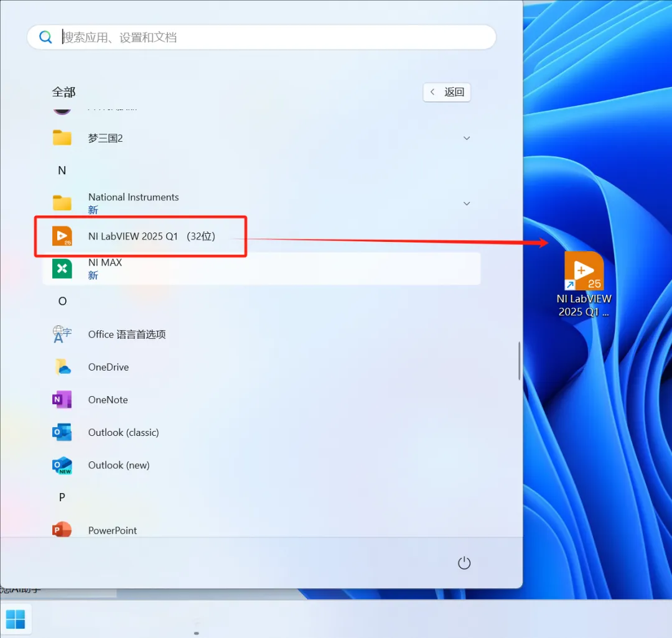Click the app list scrollbar thumb
The image size is (672, 638).
[520, 361]
